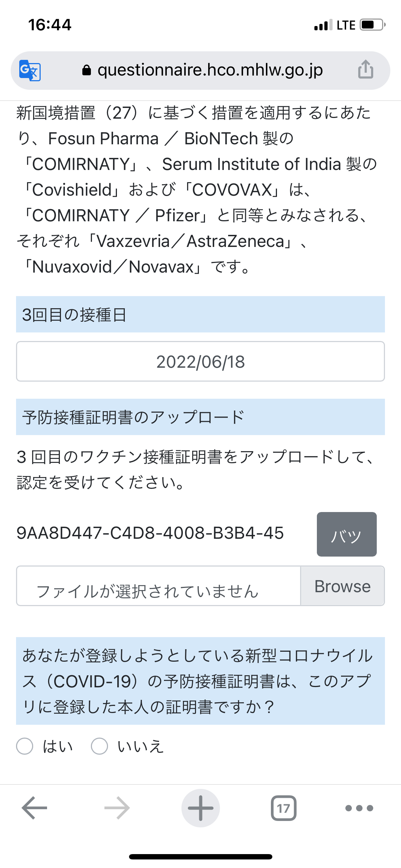Click the Browse file button
The image size is (401, 868).
343,586
